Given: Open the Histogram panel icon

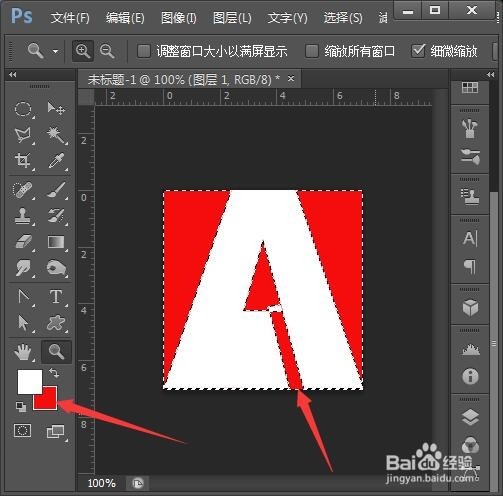Looking at the screenshot, I should coord(471,349).
